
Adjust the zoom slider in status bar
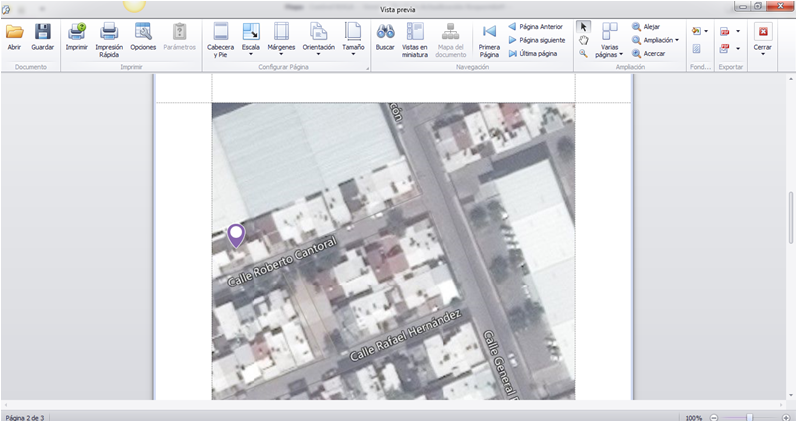[749, 418]
